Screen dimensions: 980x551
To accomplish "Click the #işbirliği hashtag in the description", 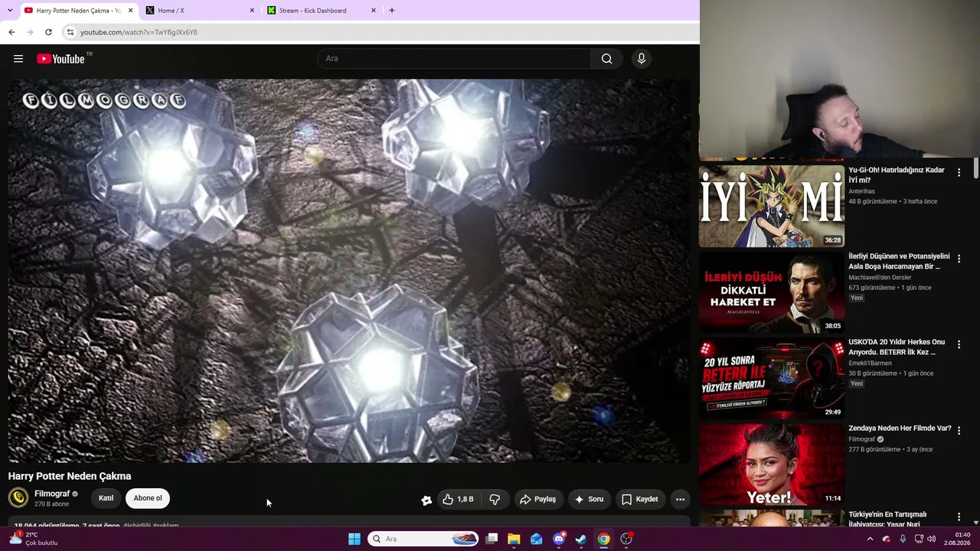I will [x=137, y=526].
